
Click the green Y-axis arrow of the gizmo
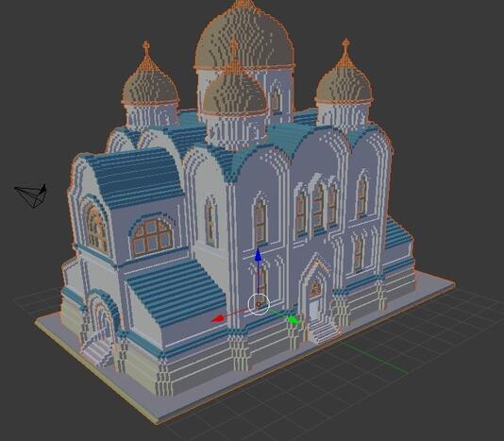(294, 320)
